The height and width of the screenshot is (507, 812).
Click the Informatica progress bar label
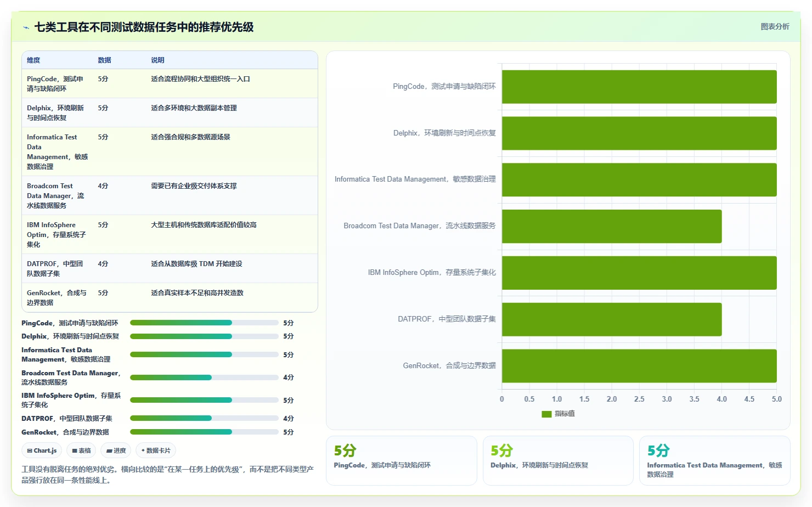(66, 354)
